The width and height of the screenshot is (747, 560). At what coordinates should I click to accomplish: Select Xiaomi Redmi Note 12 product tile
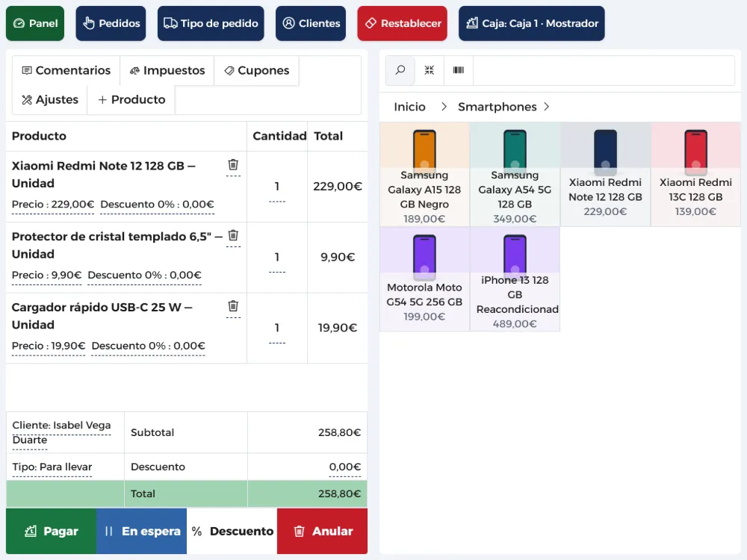tap(606, 174)
